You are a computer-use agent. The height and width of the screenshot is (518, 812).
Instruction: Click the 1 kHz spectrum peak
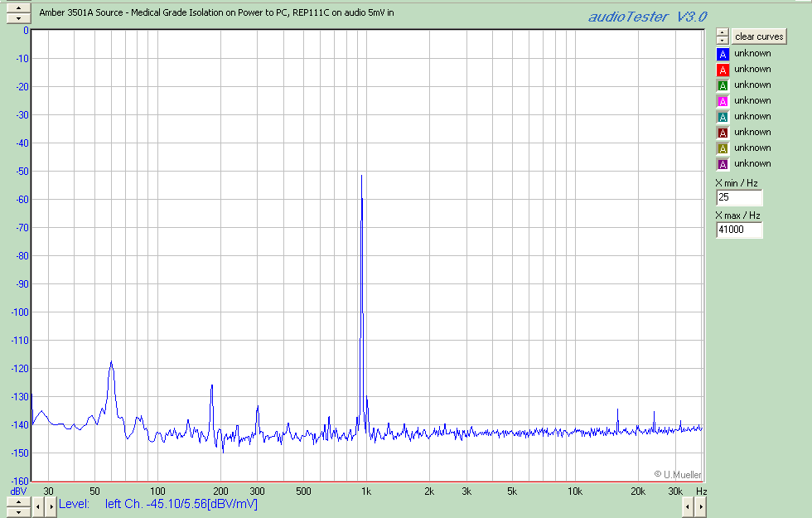click(361, 176)
